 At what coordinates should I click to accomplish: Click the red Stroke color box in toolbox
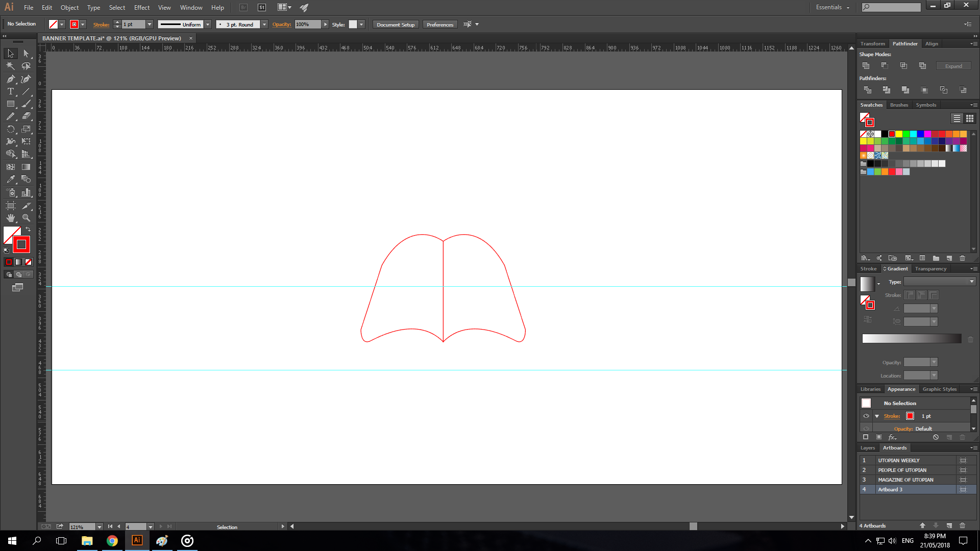[21, 244]
